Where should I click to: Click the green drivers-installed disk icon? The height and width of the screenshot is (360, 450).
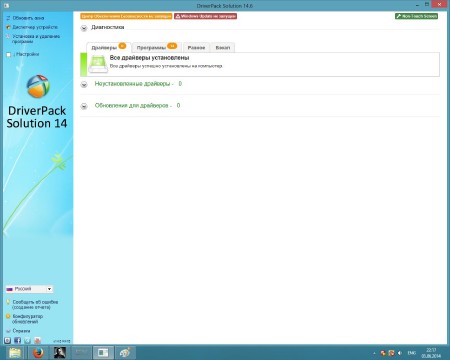click(98, 64)
